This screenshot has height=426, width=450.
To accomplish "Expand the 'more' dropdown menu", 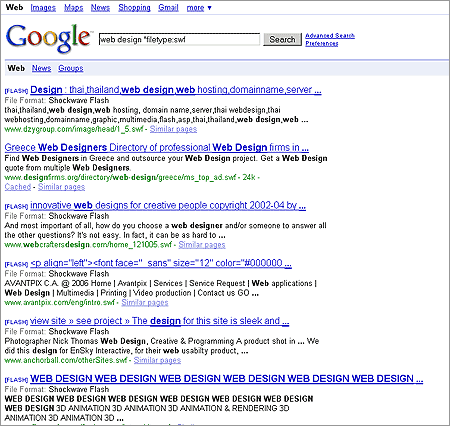I will (x=199, y=8).
